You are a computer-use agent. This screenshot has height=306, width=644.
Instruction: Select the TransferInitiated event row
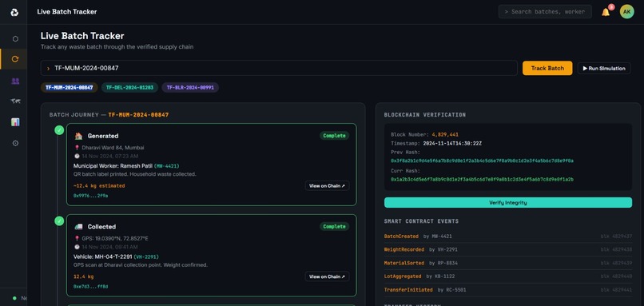508,290
